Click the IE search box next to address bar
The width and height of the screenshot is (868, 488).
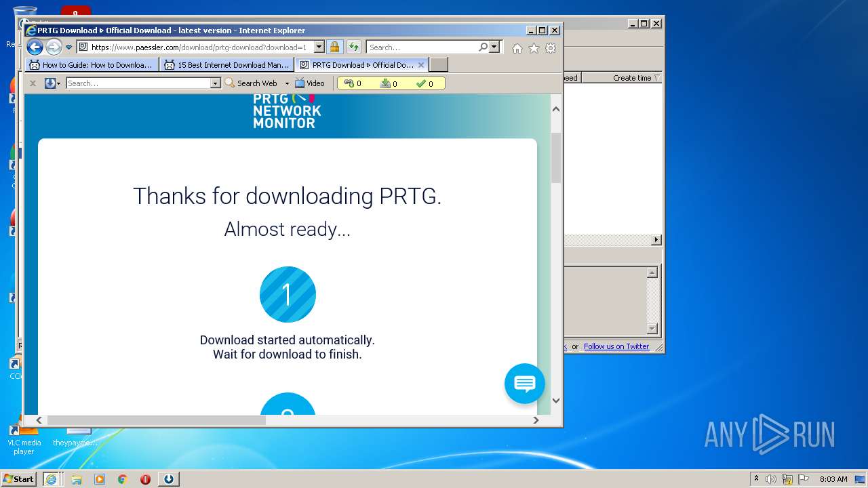422,47
